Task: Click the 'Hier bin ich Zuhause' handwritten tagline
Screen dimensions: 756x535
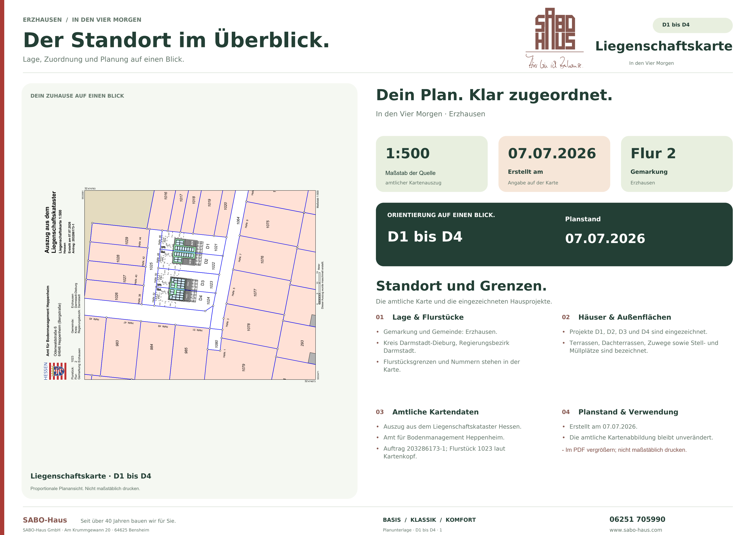Action: 554,62
